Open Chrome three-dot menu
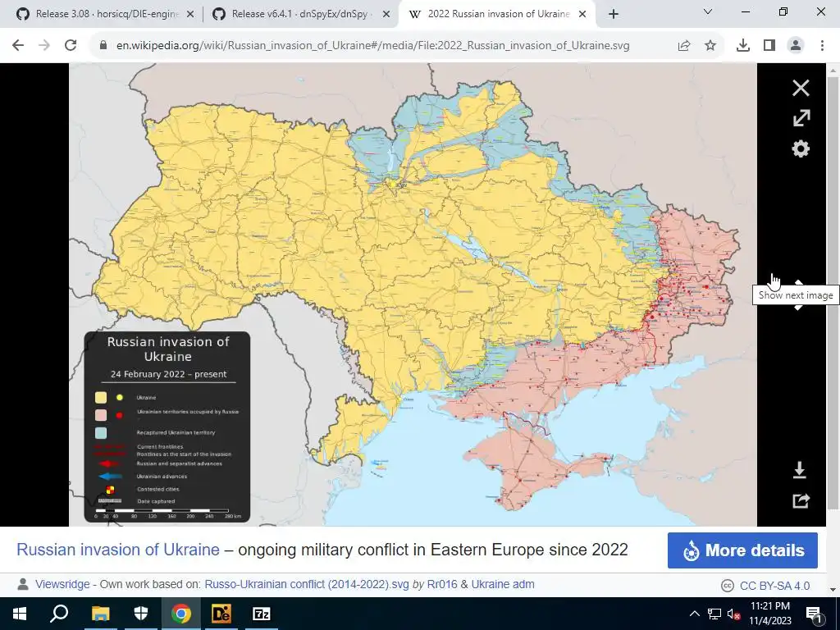 [x=822, y=46]
